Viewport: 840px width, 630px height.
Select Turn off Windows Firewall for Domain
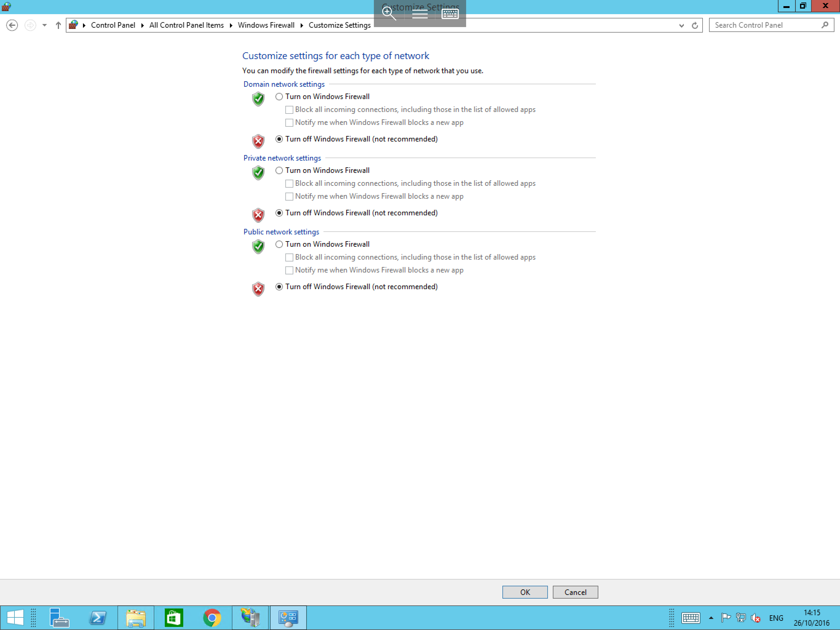click(x=279, y=139)
